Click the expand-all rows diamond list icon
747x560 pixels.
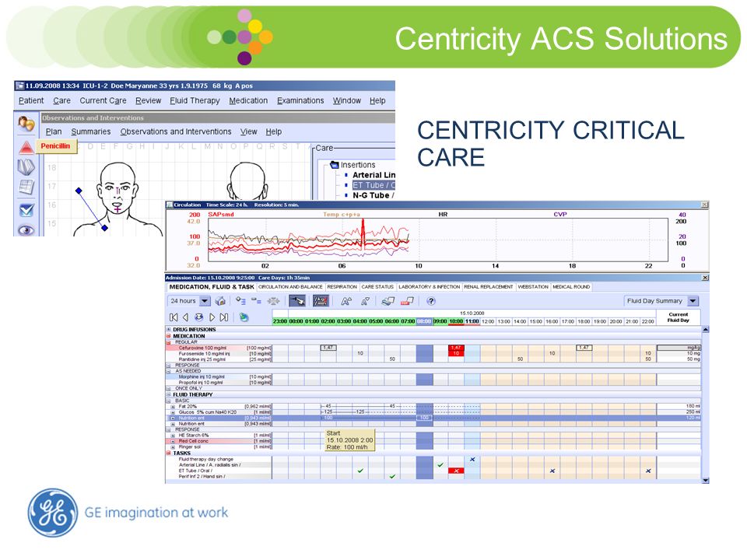tap(240, 301)
